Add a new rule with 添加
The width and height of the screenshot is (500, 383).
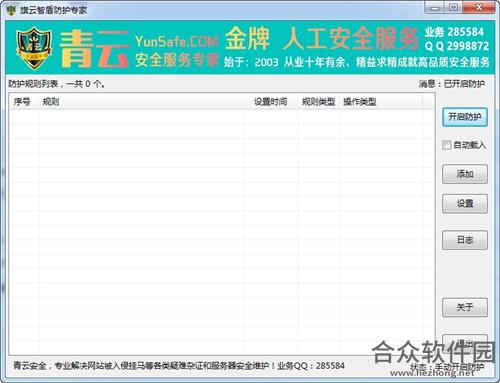465,174
